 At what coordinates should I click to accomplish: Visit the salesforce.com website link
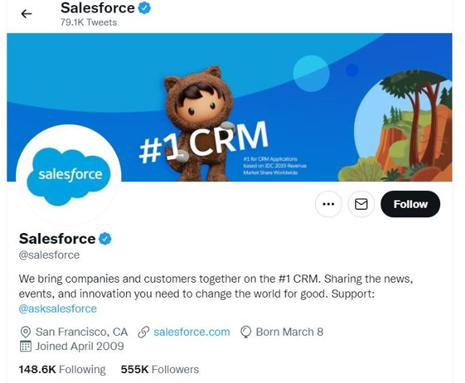192,332
